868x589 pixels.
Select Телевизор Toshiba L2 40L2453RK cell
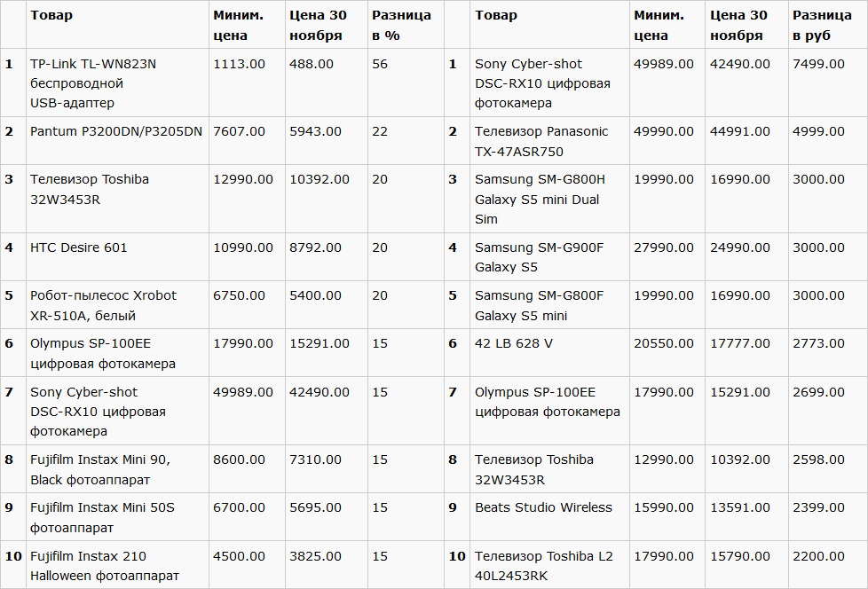tap(543, 565)
